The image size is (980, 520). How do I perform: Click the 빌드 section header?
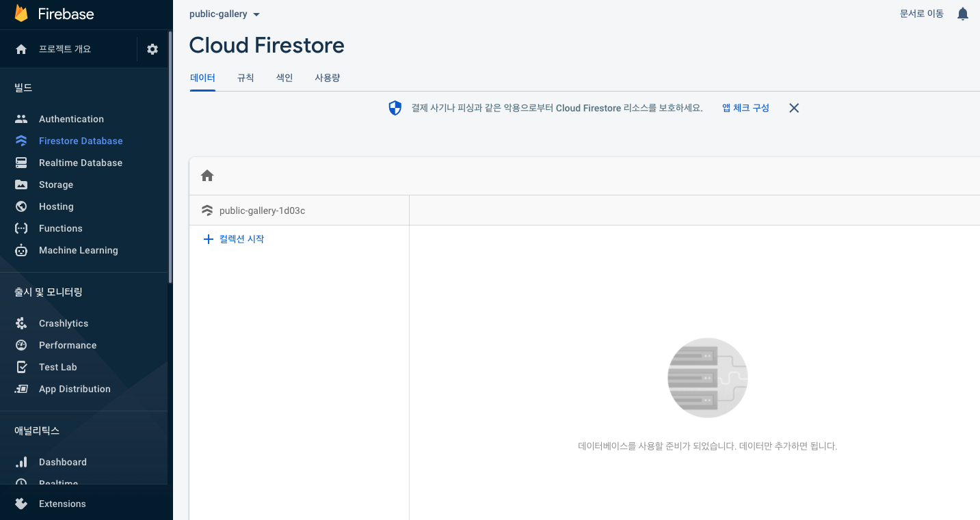23,87
